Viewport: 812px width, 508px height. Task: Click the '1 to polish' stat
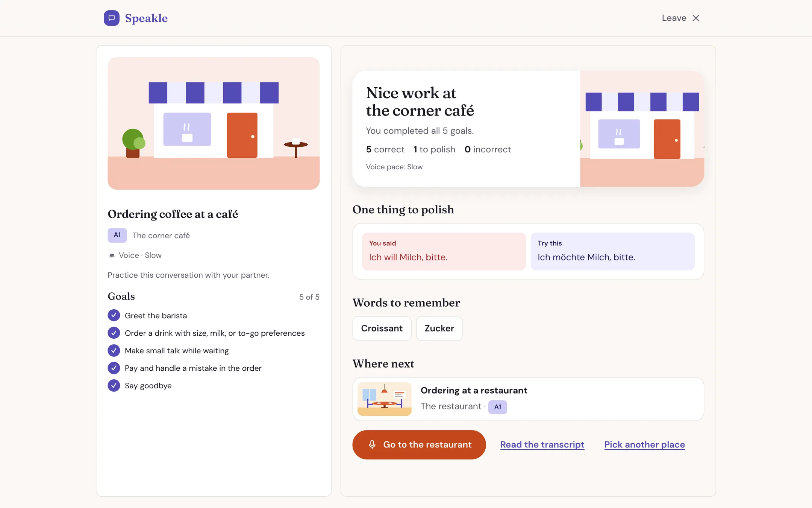pos(434,149)
